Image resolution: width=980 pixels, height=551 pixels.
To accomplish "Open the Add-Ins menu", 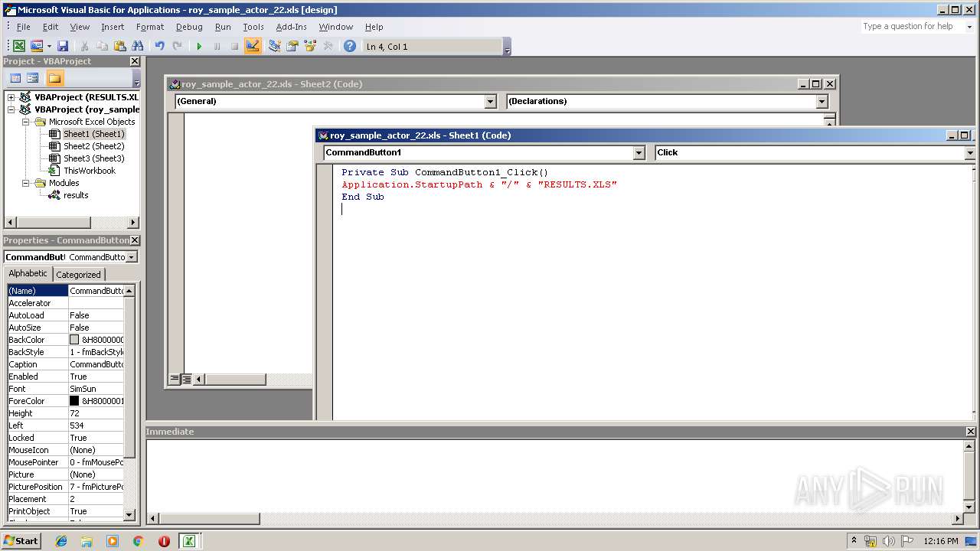I will pos(291,27).
